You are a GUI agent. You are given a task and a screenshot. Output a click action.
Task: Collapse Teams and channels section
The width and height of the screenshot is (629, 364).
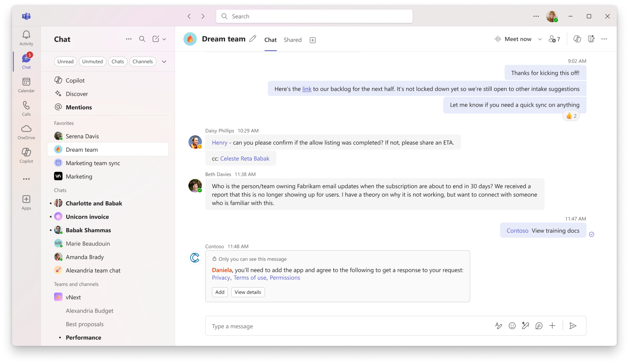pyautogui.click(x=76, y=284)
